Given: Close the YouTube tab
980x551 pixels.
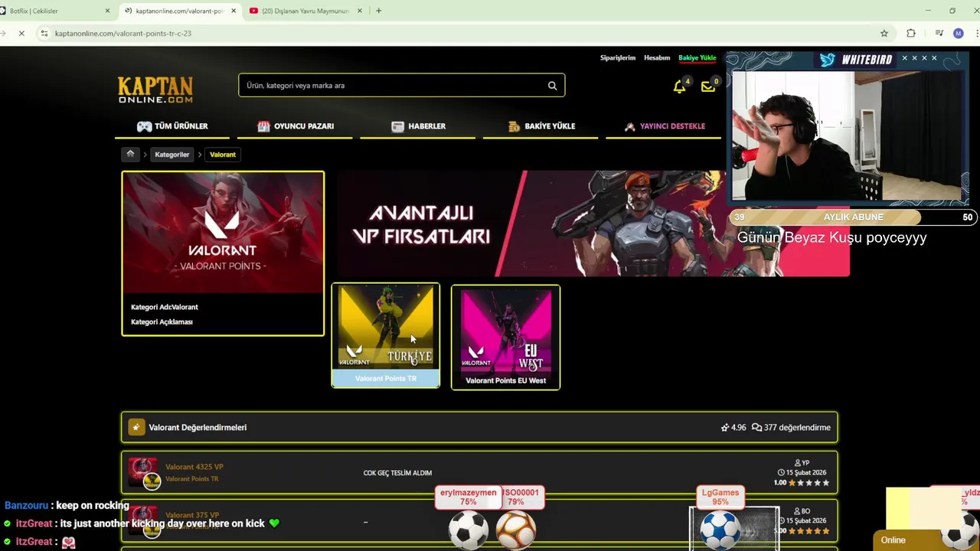Looking at the screenshot, I should tap(358, 11).
